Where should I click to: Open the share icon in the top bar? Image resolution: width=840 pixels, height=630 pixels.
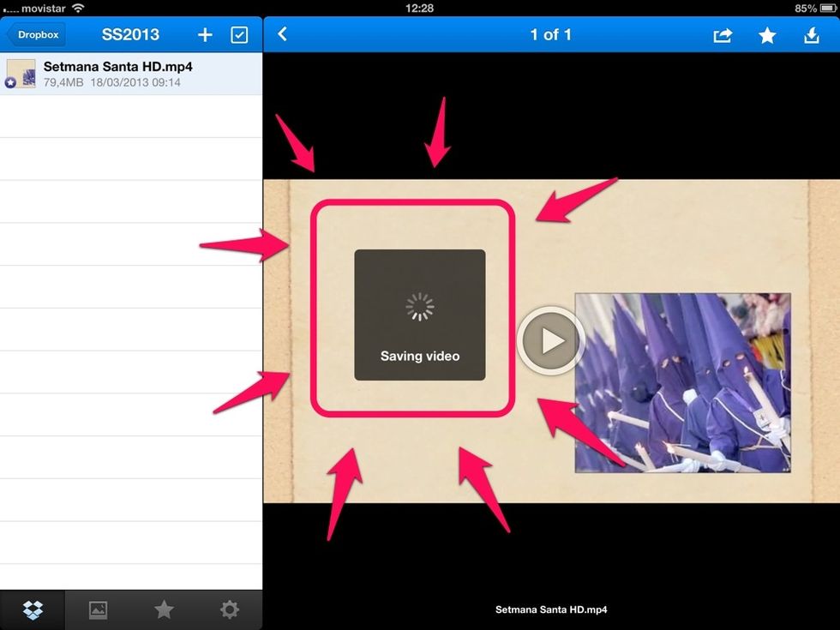[x=723, y=35]
